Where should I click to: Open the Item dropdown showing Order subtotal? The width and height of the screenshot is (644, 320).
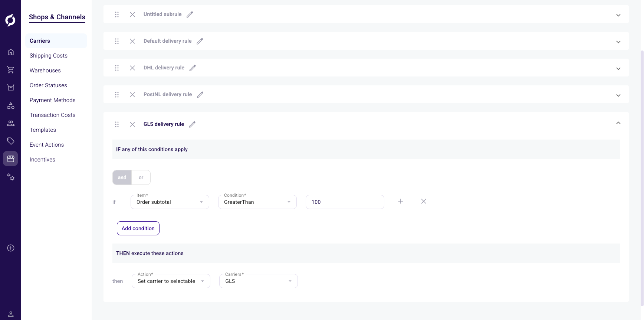pos(170,202)
